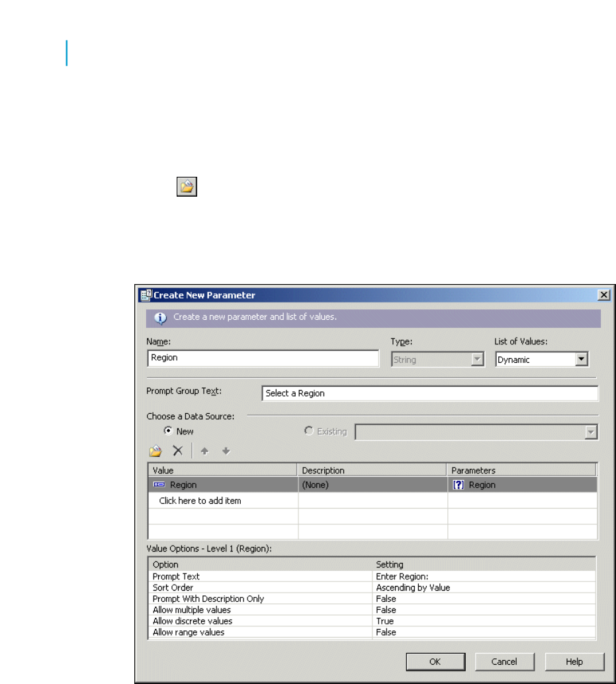Click True setting for Allow discrete values
The width and height of the screenshot is (616, 684).
tap(384, 620)
